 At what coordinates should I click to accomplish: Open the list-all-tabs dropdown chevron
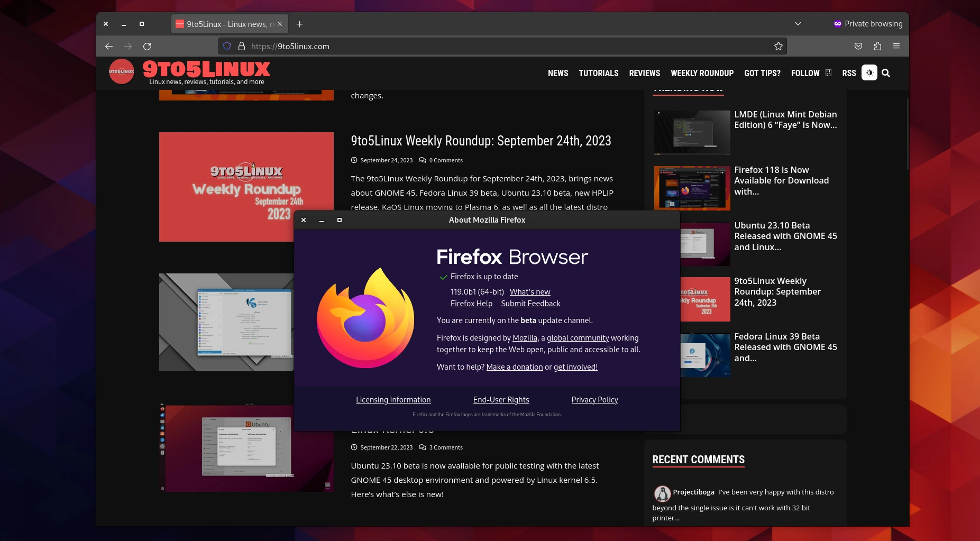798,24
